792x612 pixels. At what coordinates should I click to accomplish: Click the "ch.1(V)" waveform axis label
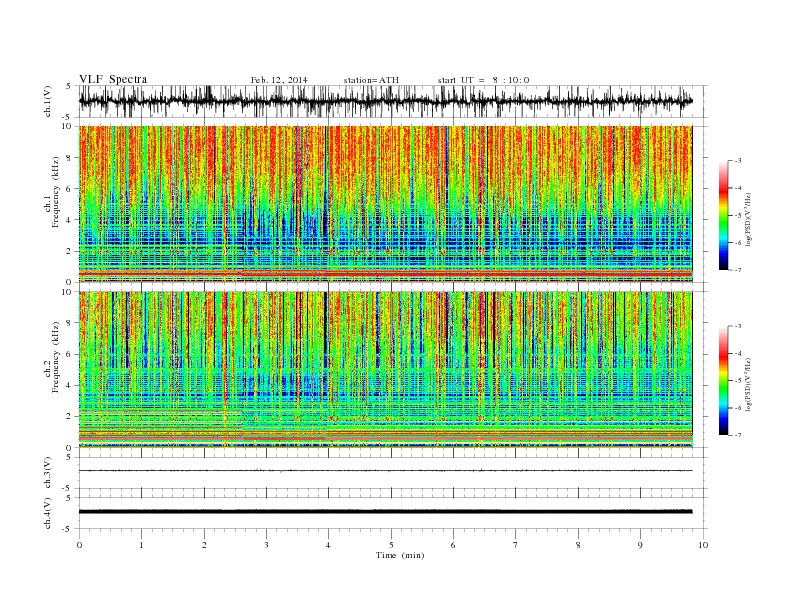click(48, 101)
